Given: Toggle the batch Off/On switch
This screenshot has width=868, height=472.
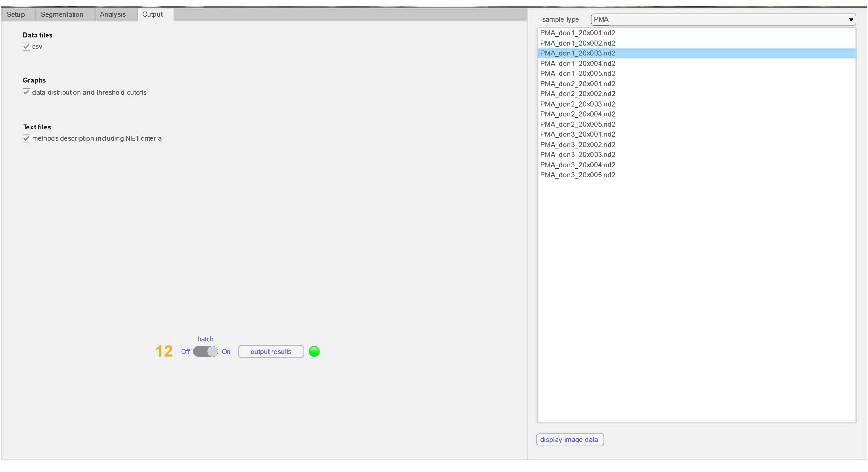Looking at the screenshot, I should point(205,351).
